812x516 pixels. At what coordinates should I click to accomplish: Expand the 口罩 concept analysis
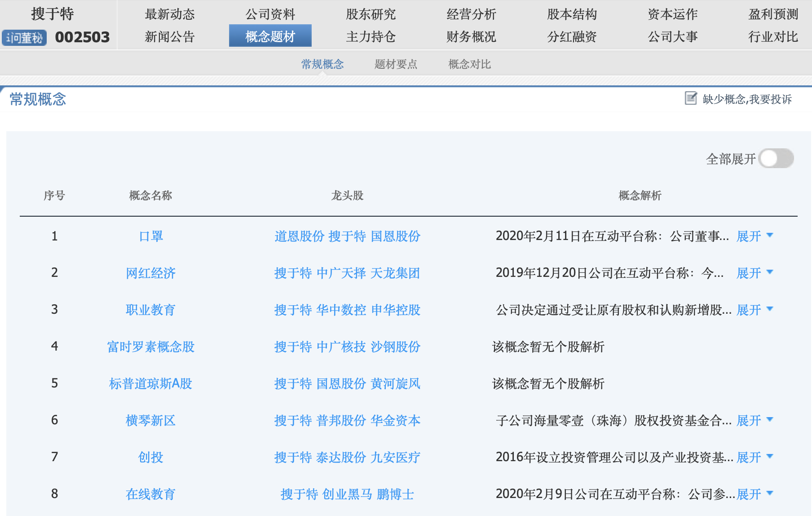point(755,236)
